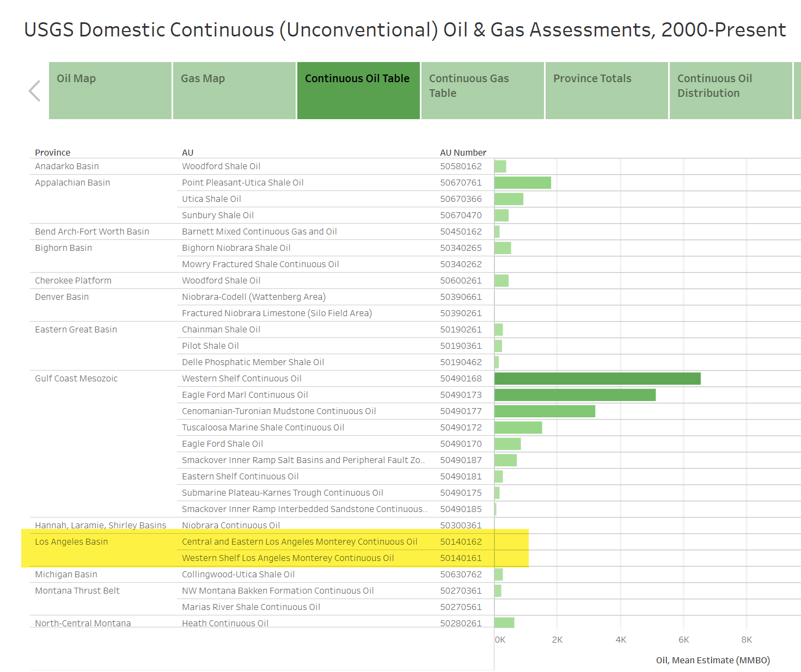Click the Cenomanian-Turonian Mudstone bar
Image resolution: width=801 pixels, height=672 pixels.
pyautogui.click(x=545, y=411)
